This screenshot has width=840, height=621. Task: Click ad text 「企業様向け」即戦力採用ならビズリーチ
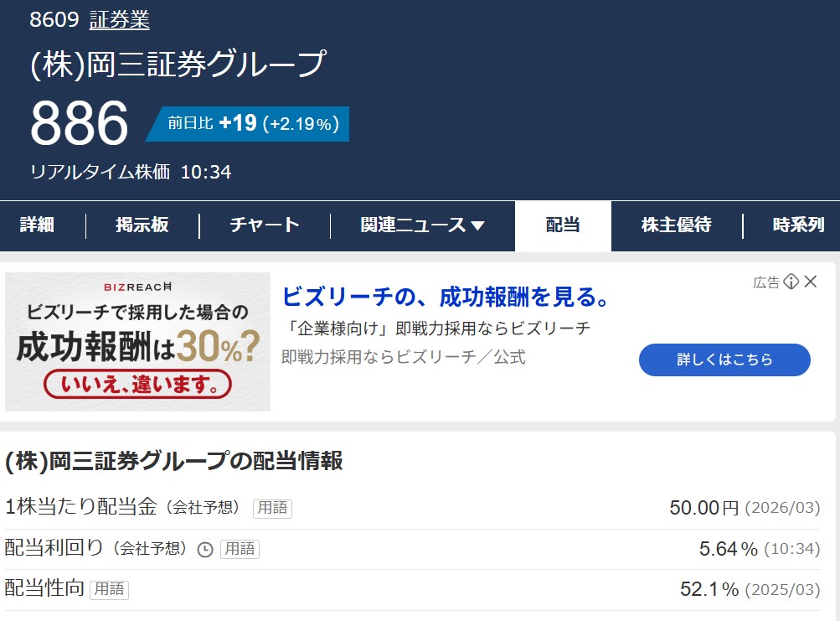435,328
